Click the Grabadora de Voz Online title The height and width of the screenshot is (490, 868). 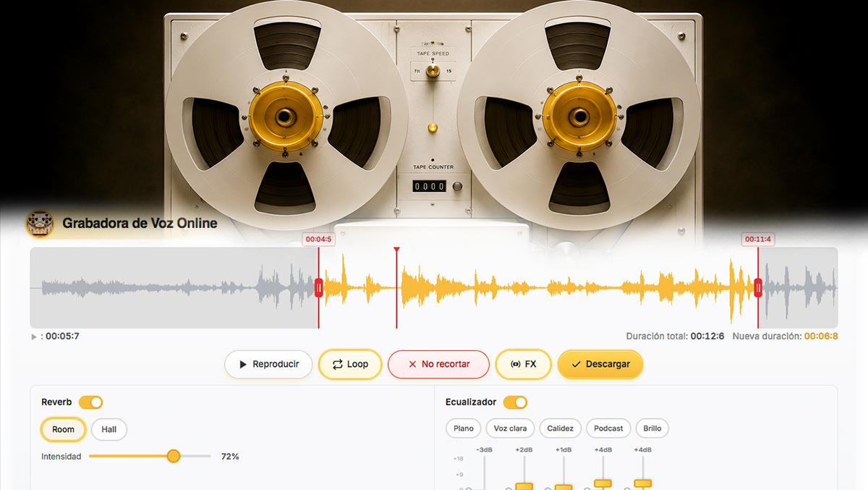click(x=140, y=224)
